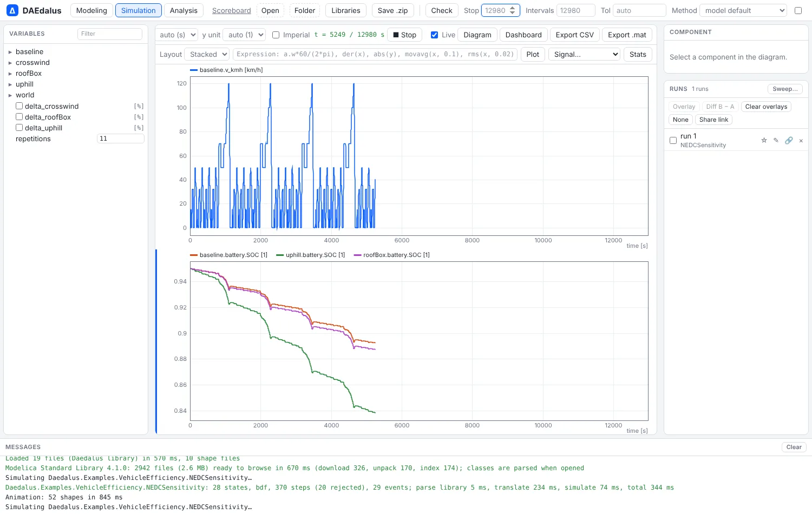
Task: Click the Stats button
Action: click(x=638, y=54)
